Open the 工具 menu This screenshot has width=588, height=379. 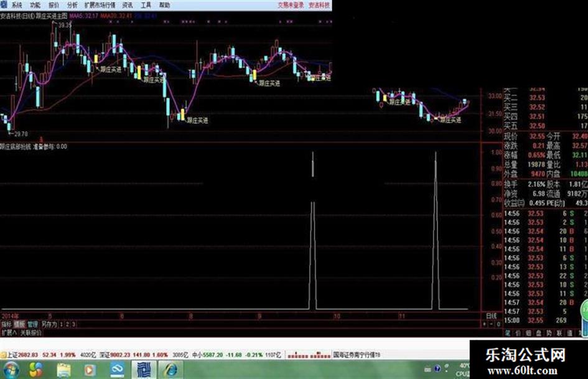(146, 5)
